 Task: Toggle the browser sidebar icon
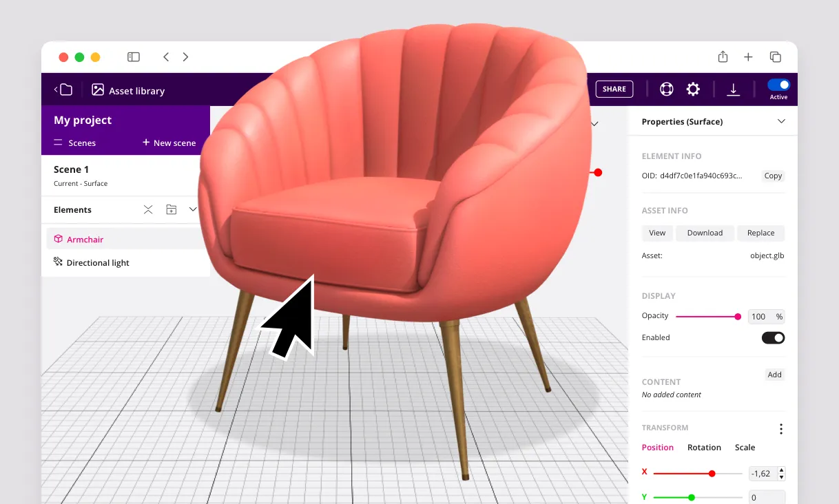(134, 57)
